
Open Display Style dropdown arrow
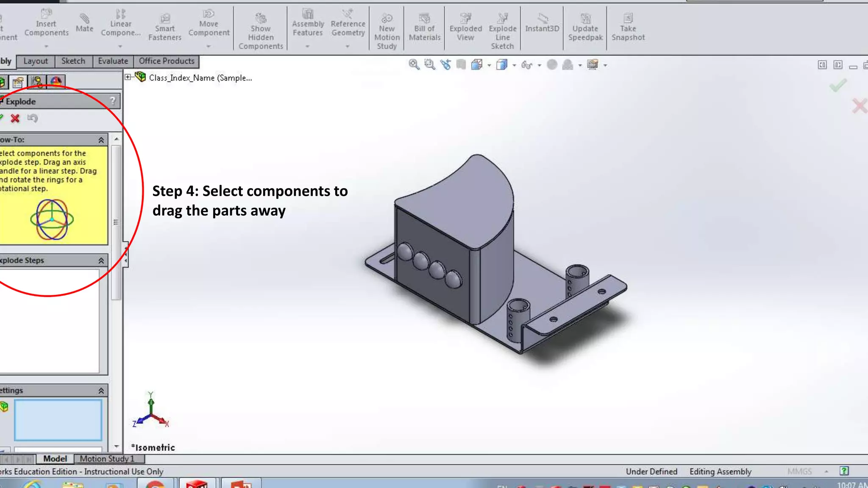(514, 65)
